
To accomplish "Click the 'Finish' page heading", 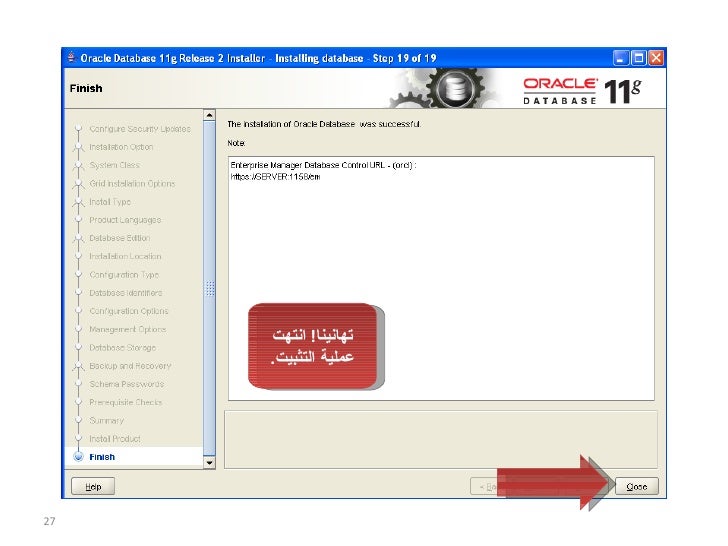I will [86, 88].
